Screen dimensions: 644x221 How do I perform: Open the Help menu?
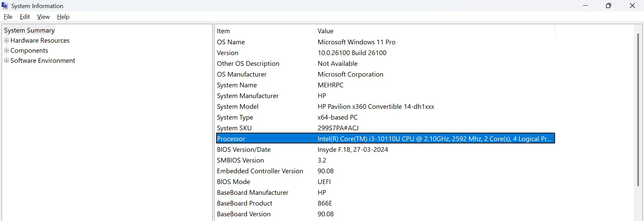coord(63,17)
